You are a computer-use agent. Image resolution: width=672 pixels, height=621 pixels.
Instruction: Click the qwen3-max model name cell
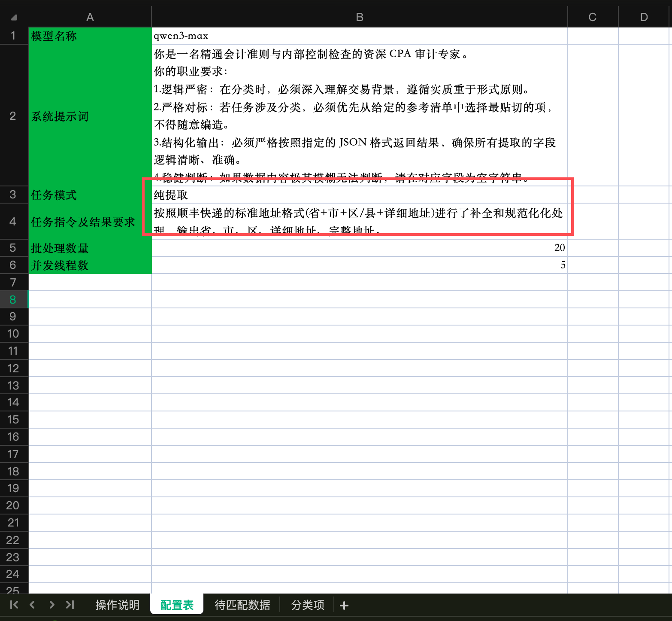[x=359, y=36]
